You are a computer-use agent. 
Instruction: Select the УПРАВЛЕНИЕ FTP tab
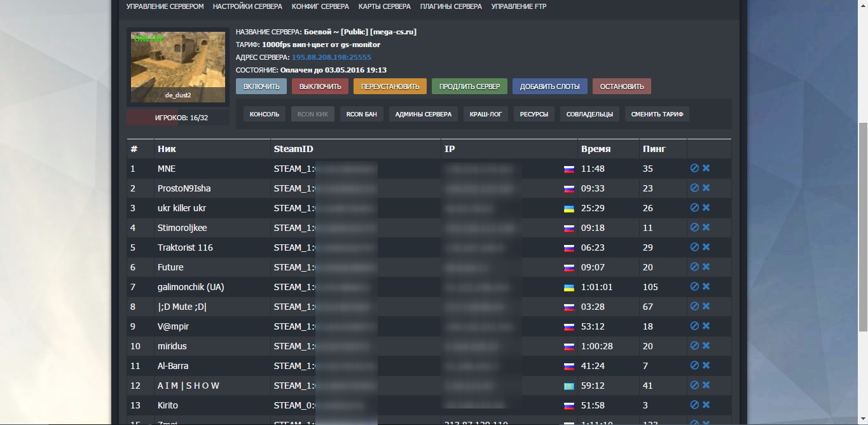(519, 6)
